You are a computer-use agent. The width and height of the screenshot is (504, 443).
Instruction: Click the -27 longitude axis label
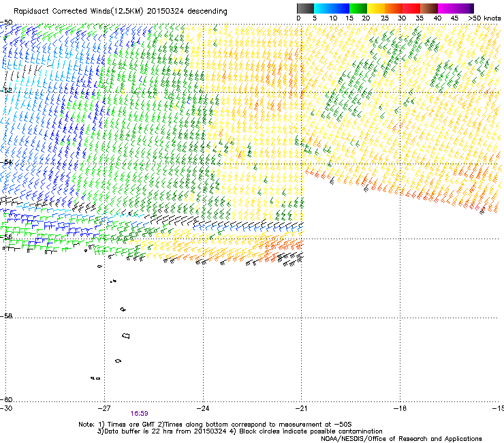[104, 408]
